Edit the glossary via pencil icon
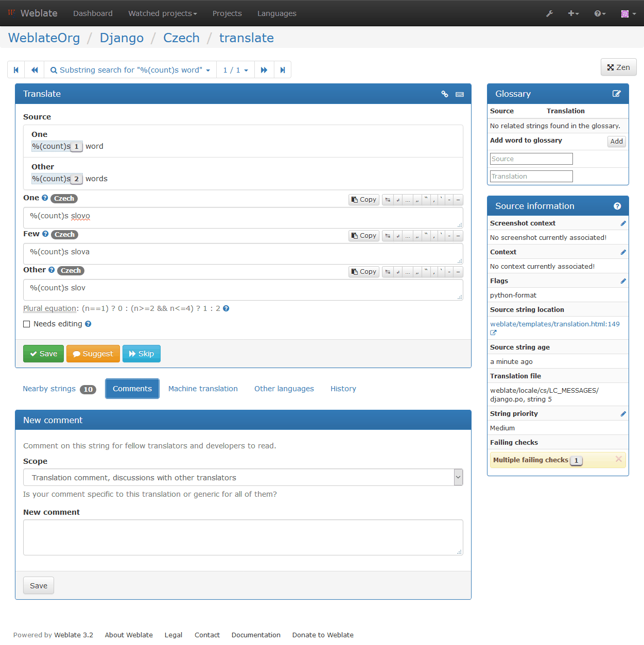 [617, 94]
